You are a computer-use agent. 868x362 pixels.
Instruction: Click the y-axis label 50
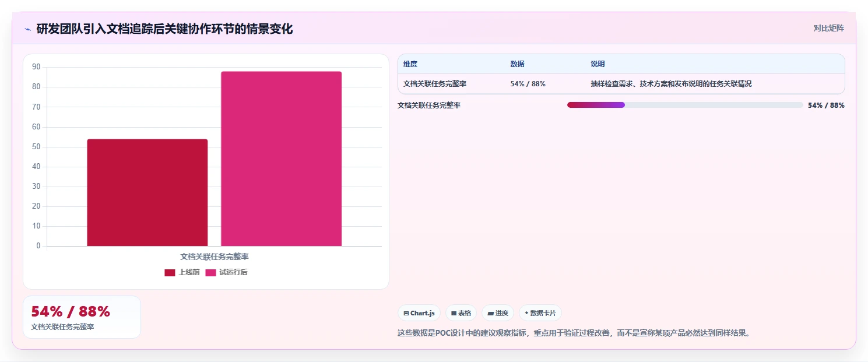coord(36,147)
